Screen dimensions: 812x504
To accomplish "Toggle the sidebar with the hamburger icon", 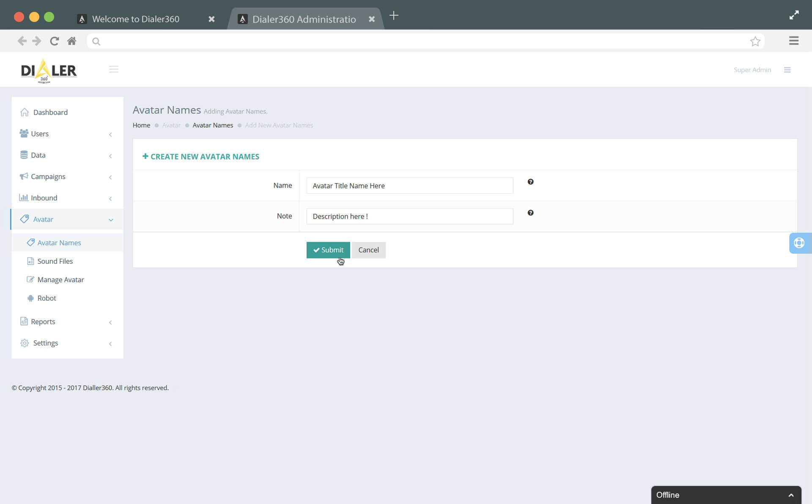I will click(113, 69).
